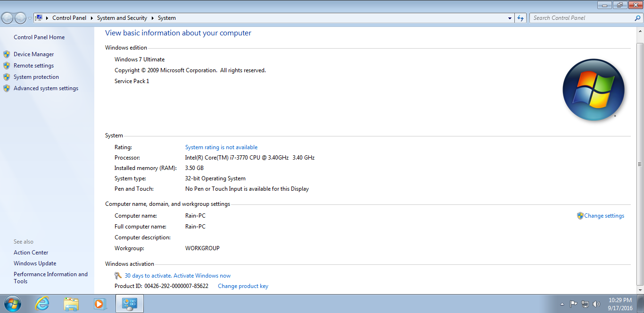Click the activation keys icon

point(118,276)
